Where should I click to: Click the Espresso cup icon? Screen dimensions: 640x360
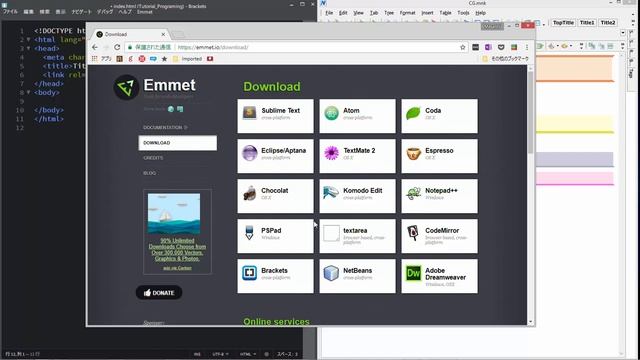413,153
